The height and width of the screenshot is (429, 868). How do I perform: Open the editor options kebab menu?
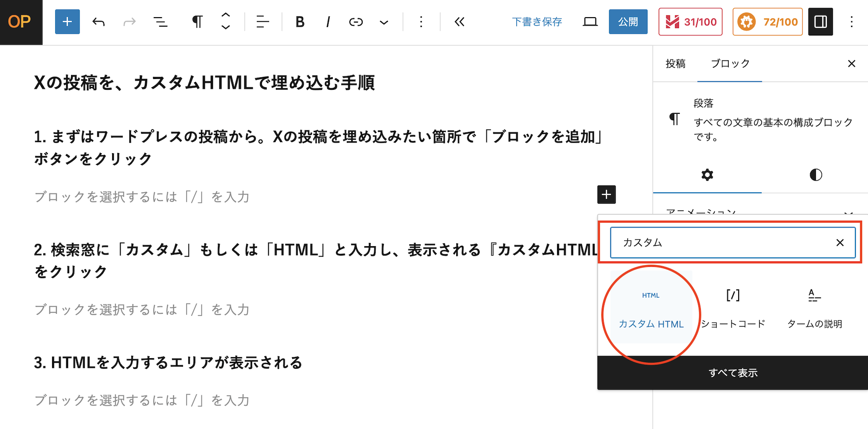pyautogui.click(x=852, y=22)
